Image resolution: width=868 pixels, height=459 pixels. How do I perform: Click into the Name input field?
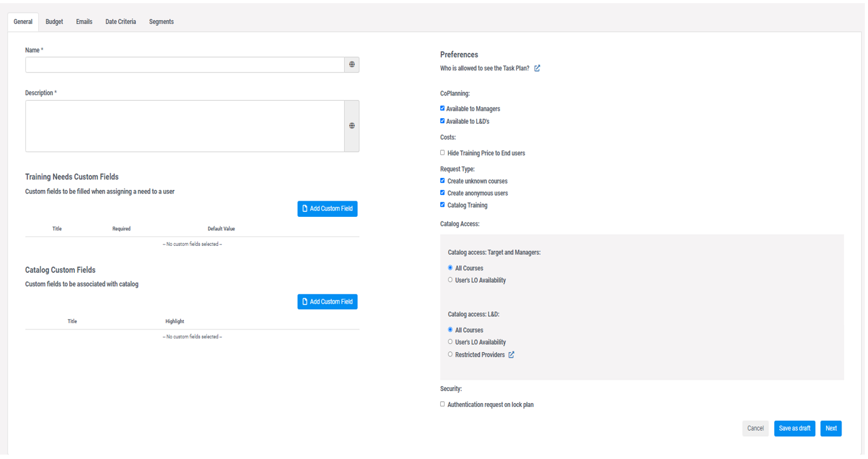(x=185, y=65)
